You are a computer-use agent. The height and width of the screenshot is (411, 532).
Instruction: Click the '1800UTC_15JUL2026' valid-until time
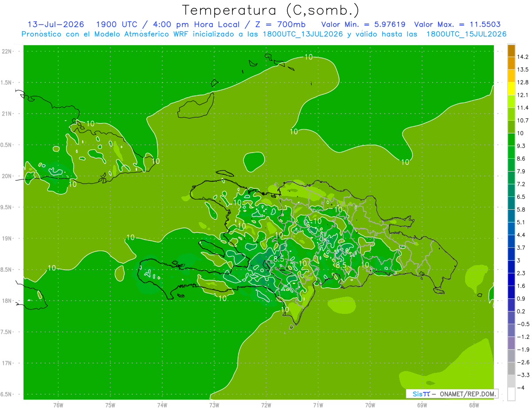point(466,34)
